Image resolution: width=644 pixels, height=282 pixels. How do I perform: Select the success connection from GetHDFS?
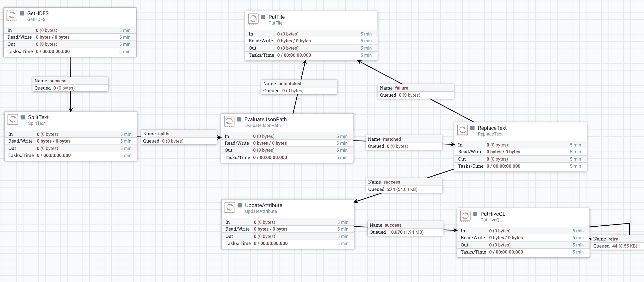[70, 84]
